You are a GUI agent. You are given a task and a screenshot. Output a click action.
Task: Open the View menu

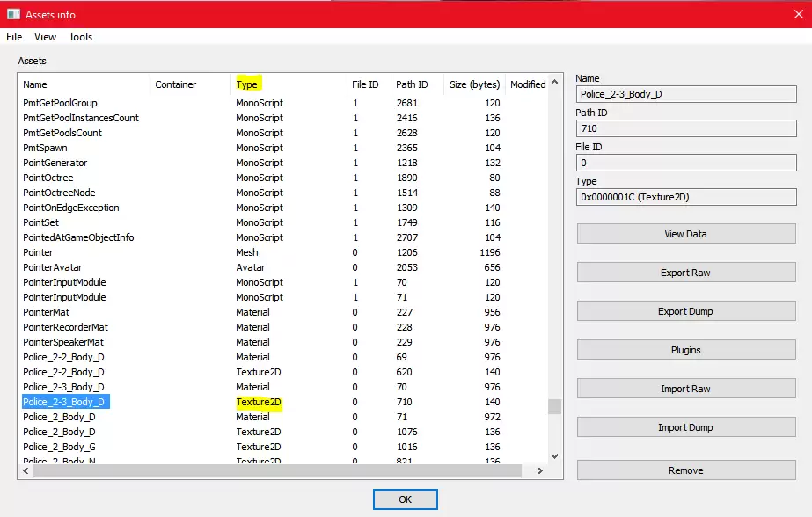45,37
